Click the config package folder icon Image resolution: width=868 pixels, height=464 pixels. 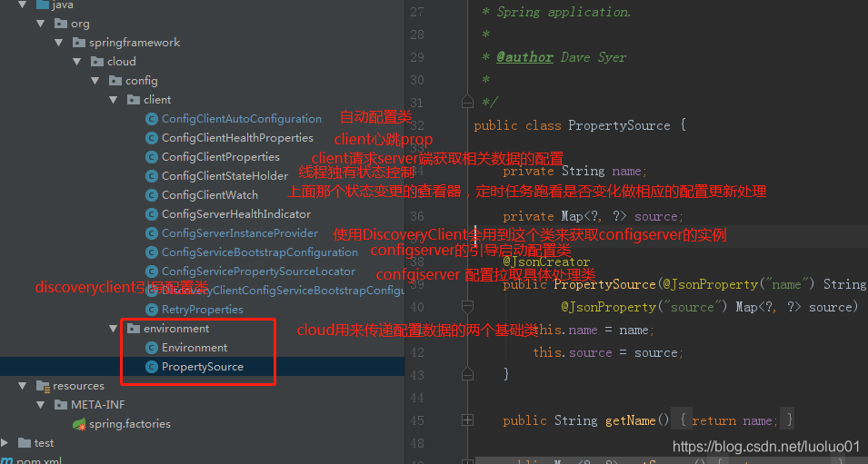click(115, 81)
